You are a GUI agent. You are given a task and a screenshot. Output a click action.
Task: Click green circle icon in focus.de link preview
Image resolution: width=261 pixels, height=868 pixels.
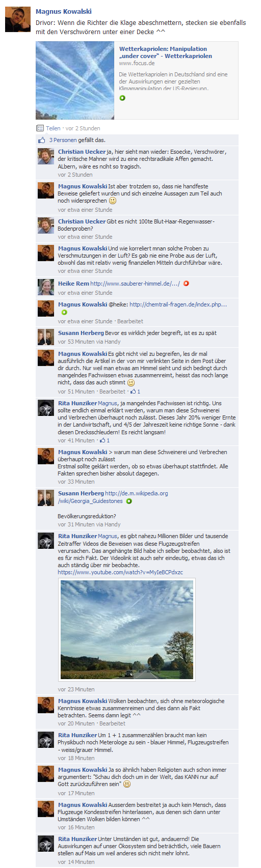122,98
